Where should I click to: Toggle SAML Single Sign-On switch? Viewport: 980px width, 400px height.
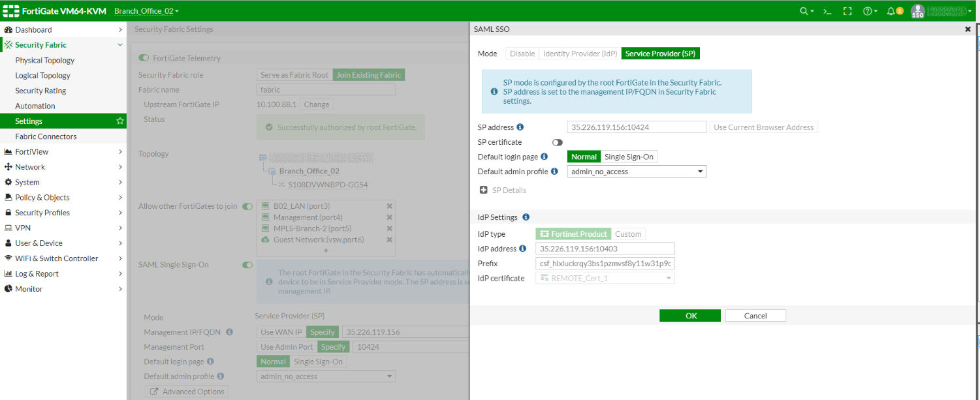tap(247, 265)
